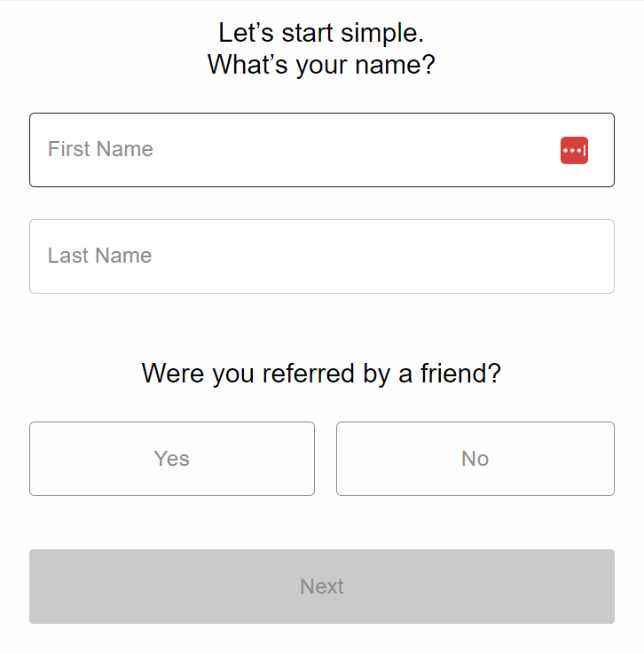Open the password manager icon in First Name

pyautogui.click(x=574, y=150)
